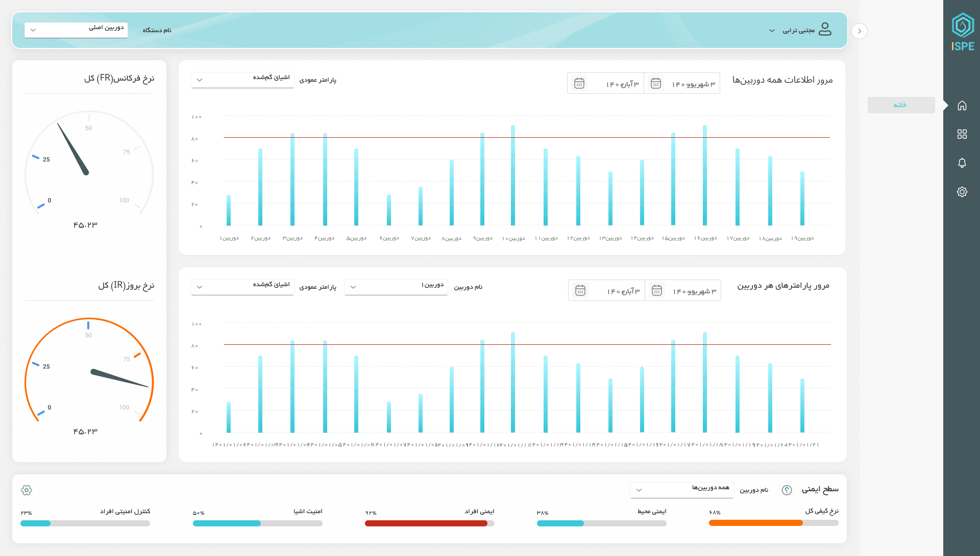Click the نرخ فرکانس(FR) کل title
Viewport: 980px width, 556px height.
119,79
